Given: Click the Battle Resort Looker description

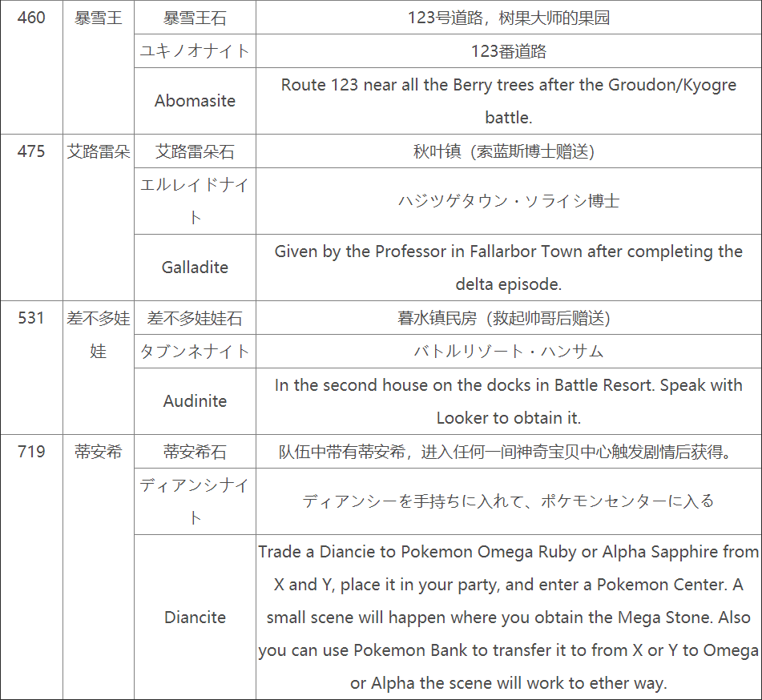Looking at the screenshot, I should coord(508,401).
